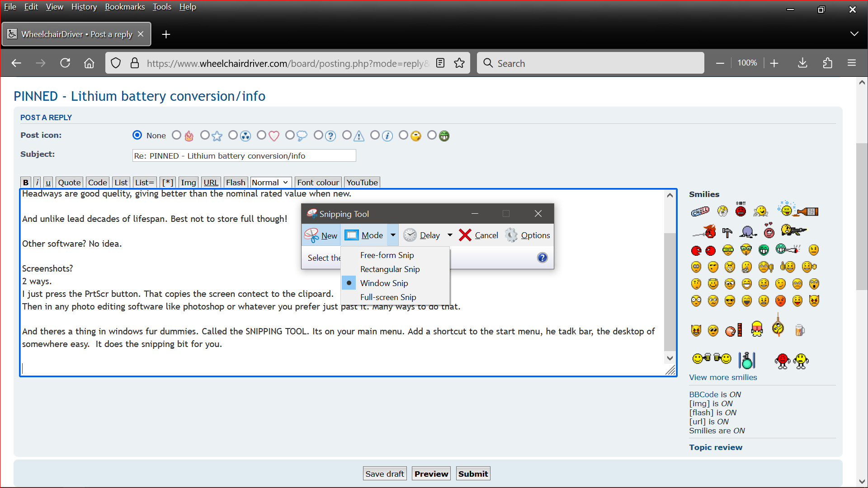Select the fire post icon radio button
868x488 pixels.
click(177, 135)
